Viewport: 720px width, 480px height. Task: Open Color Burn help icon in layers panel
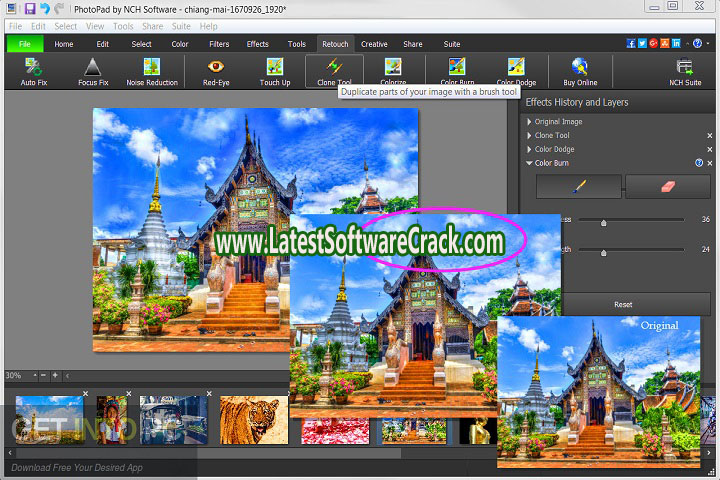tap(699, 163)
